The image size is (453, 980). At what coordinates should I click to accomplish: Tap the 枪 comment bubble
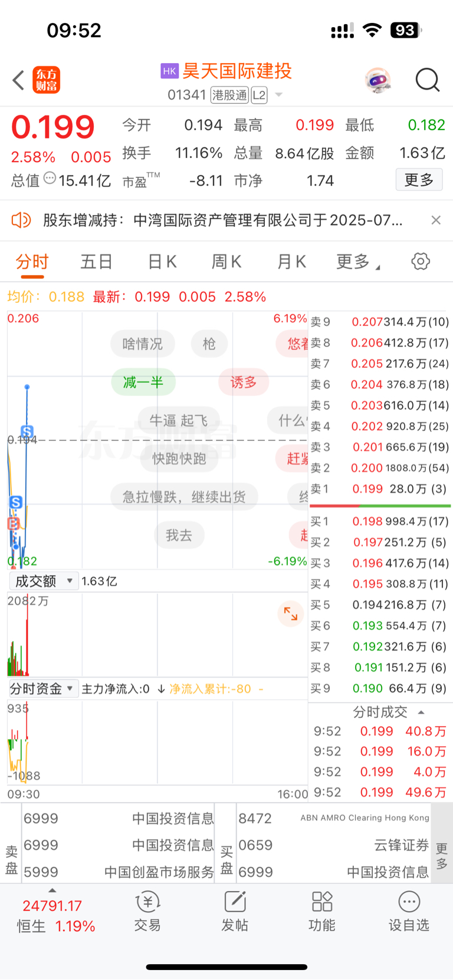pyautogui.click(x=209, y=344)
